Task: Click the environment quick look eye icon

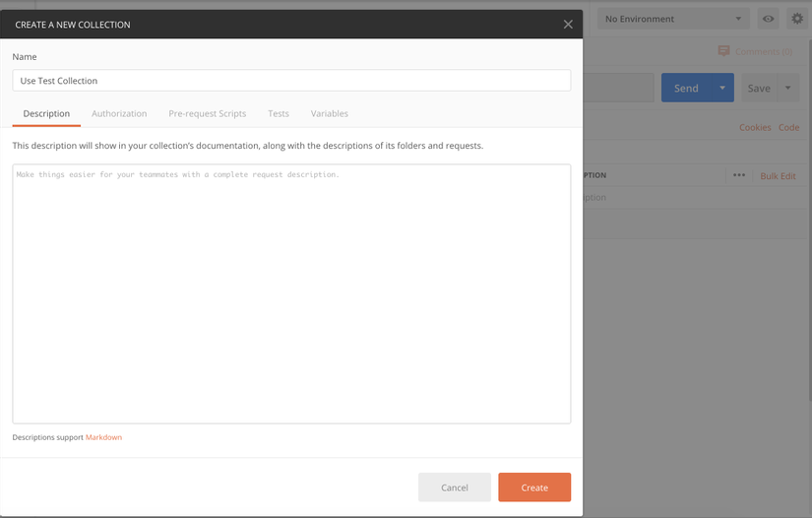Action: 768,19
